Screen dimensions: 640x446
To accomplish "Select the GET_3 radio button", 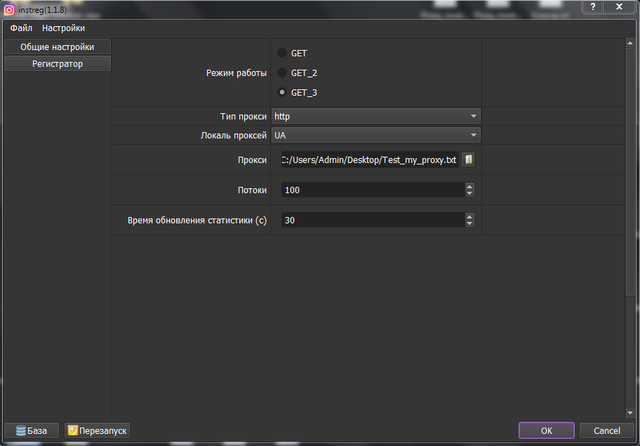I will pyautogui.click(x=282, y=93).
